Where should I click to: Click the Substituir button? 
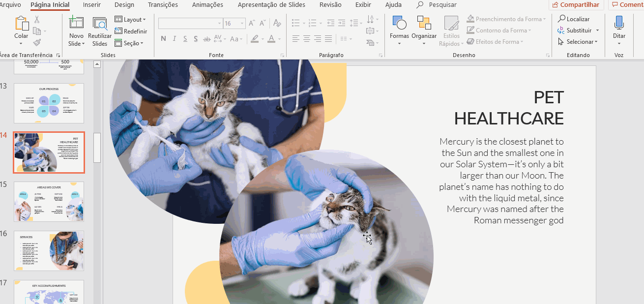point(575,30)
